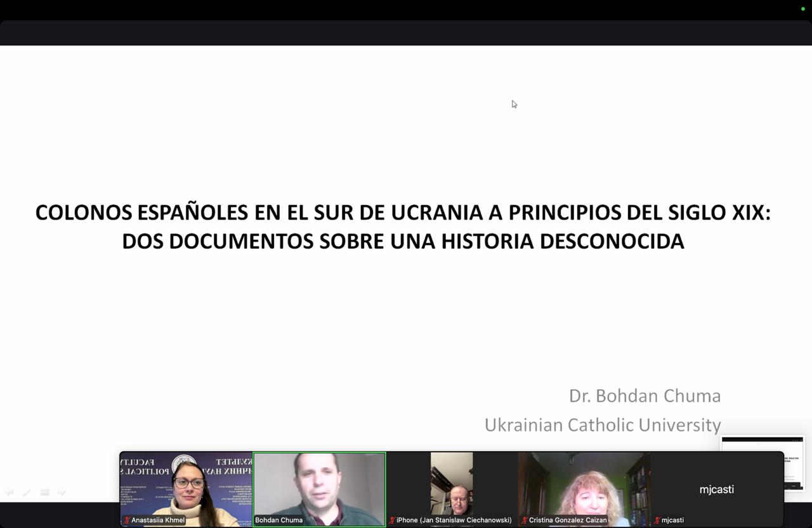Click 'Ukrainian Catholic University' text on slide
This screenshot has width=812, height=528.
[x=602, y=425]
